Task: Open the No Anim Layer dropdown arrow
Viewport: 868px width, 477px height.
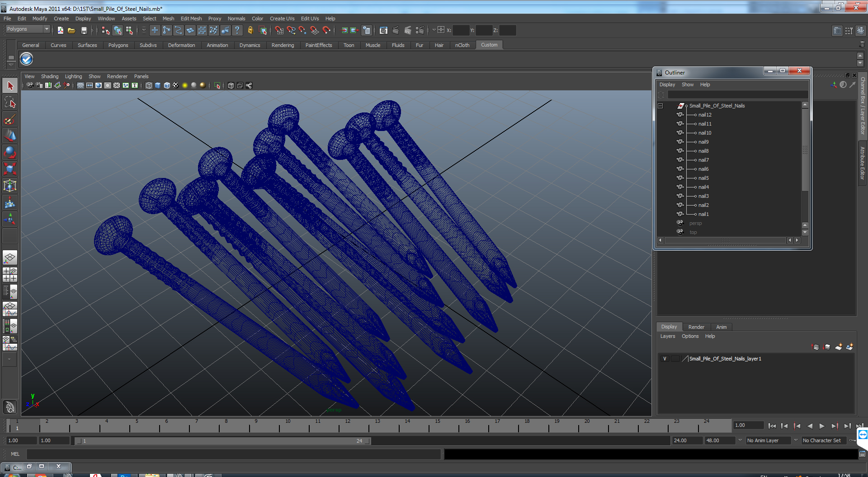Action: point(741,440)
